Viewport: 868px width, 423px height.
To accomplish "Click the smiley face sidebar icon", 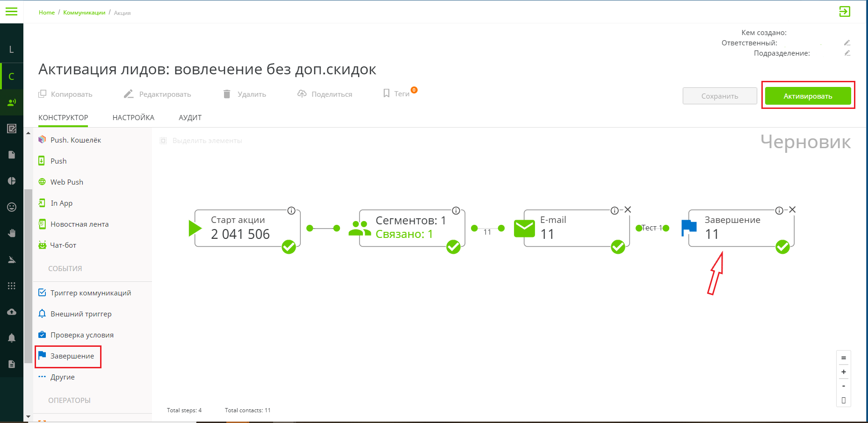I will tap(12, 207).
